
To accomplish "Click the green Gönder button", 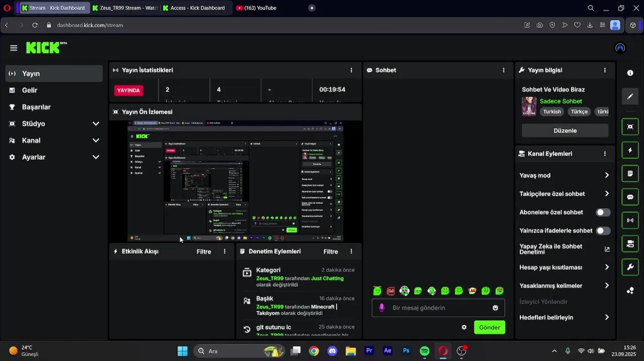I will pos(489,327).
